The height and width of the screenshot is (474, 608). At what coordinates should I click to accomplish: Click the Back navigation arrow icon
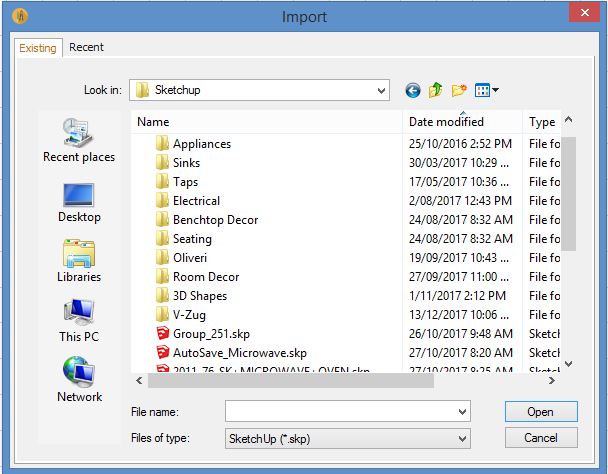413,90
